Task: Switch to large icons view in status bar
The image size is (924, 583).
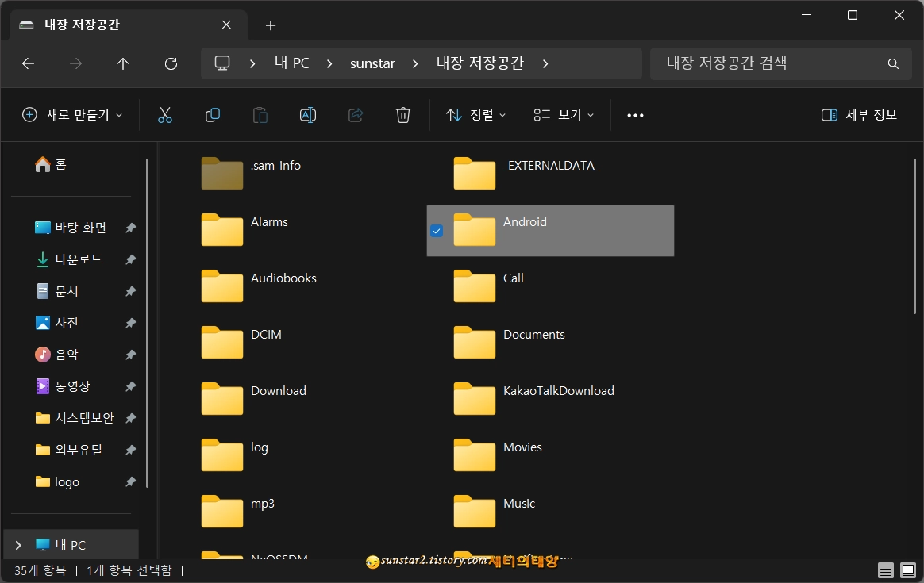Action: coord(908,570)
